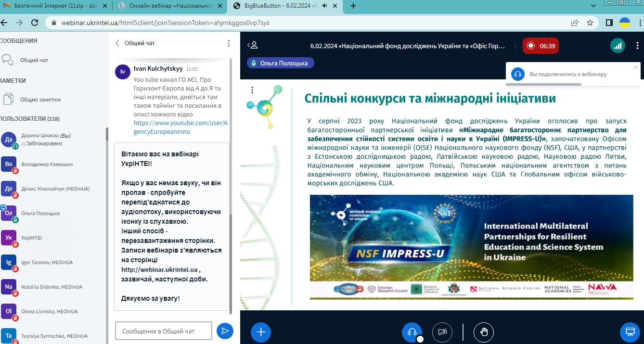Reload the webinar page
Viewport: 644px width, 344px height.
pos(35,23)
